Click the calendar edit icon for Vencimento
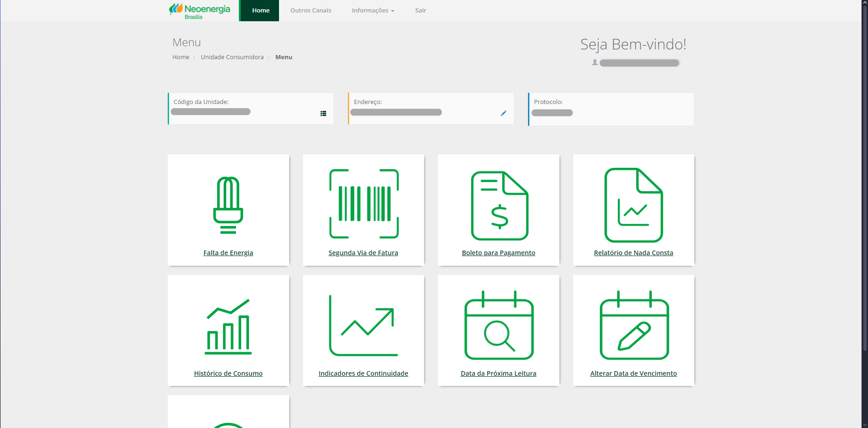Image resolution: width=868 pixels, height=428 pixels. pyautogui.click(x=634, y=325)
